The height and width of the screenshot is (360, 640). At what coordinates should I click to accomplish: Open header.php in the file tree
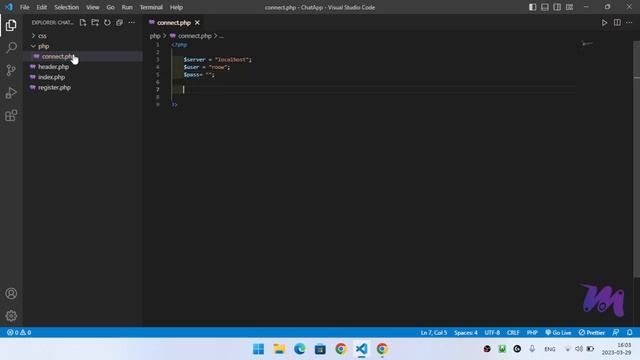point(83,67)
